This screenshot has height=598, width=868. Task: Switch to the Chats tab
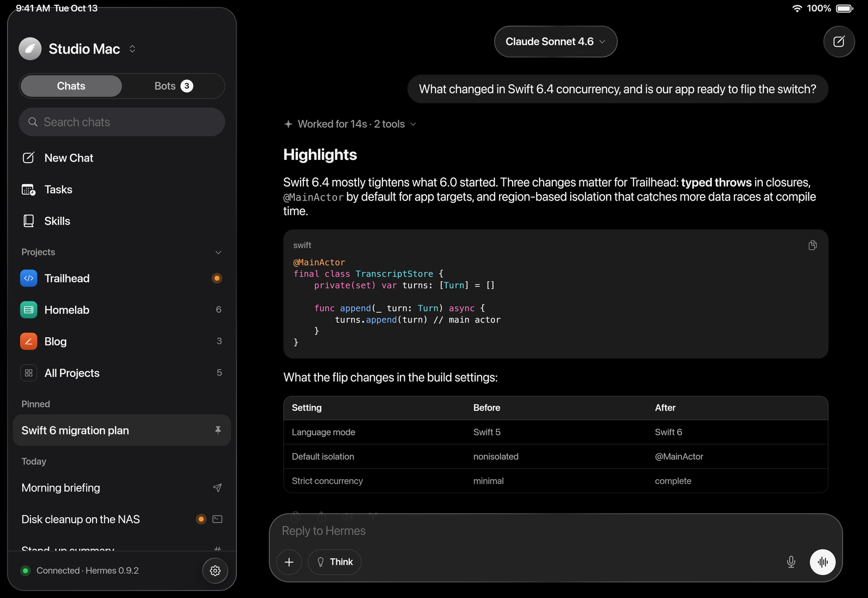pyautogui.click(x=71, y=86)
